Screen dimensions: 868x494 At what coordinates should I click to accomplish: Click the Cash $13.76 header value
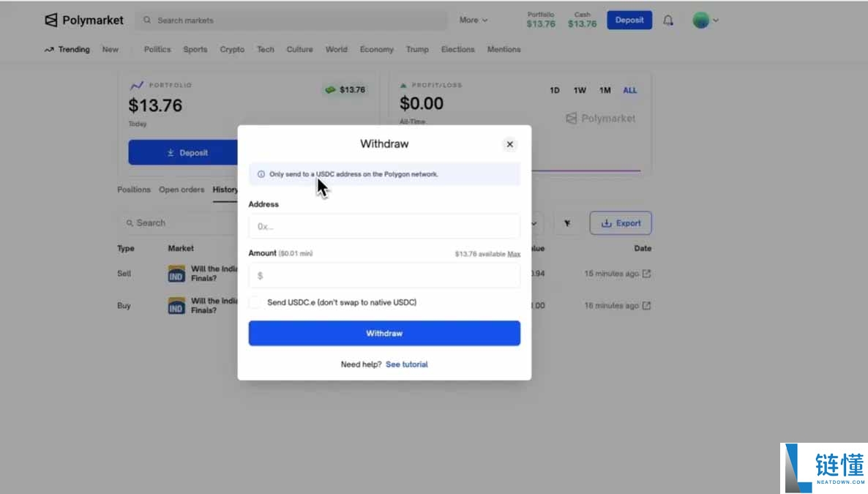[x=583, y=24]
